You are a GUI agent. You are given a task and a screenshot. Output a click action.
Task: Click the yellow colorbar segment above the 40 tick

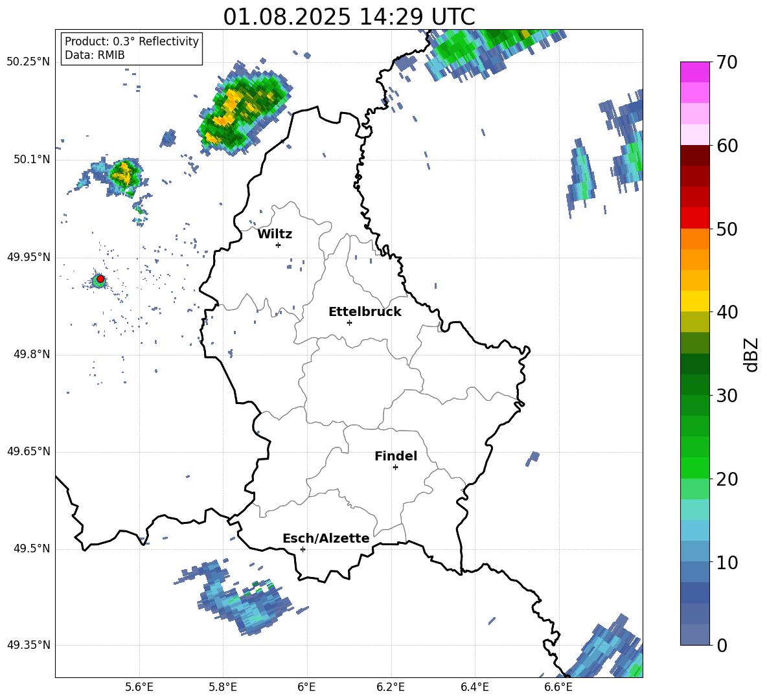point(694,301)
